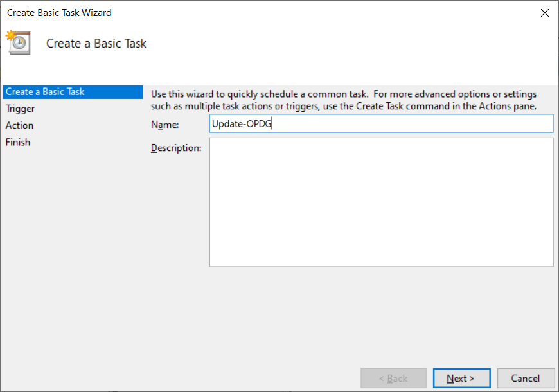This screenshot has width=559, height=392.
Task: Click the Create Basic Task Wizard title bar
Action: (x=257, y=12)
